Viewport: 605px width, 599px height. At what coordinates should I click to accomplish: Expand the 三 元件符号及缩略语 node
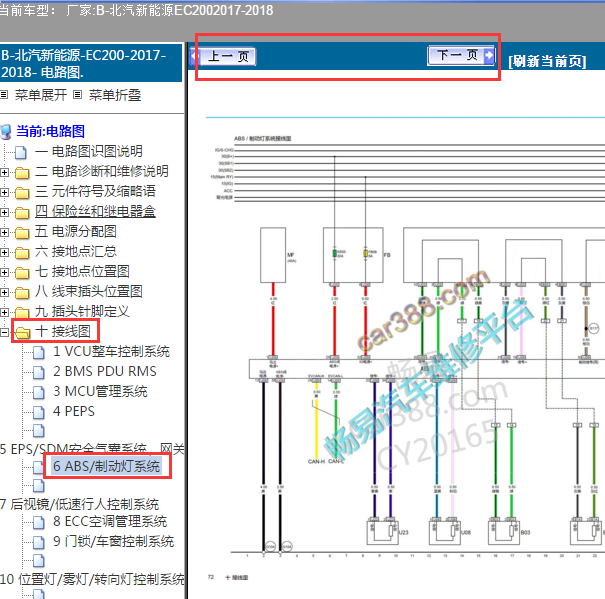4,192
